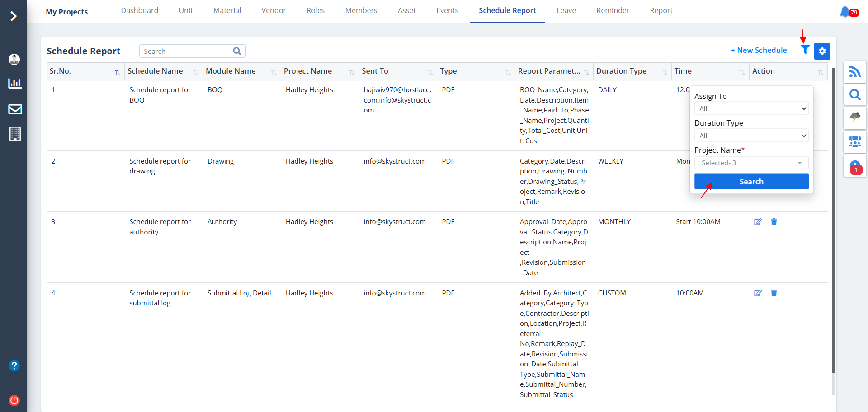Click edit icon for submittal log schedule
Image resolution: width=868 pixels, height=412 pixels.
point(758,293)
